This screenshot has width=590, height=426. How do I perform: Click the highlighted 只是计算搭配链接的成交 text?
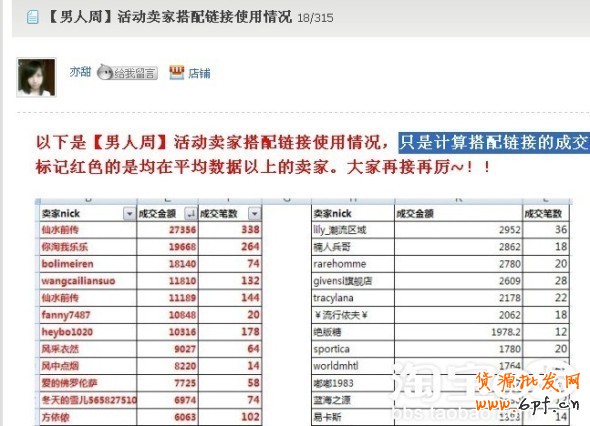(x=494, y=143)
